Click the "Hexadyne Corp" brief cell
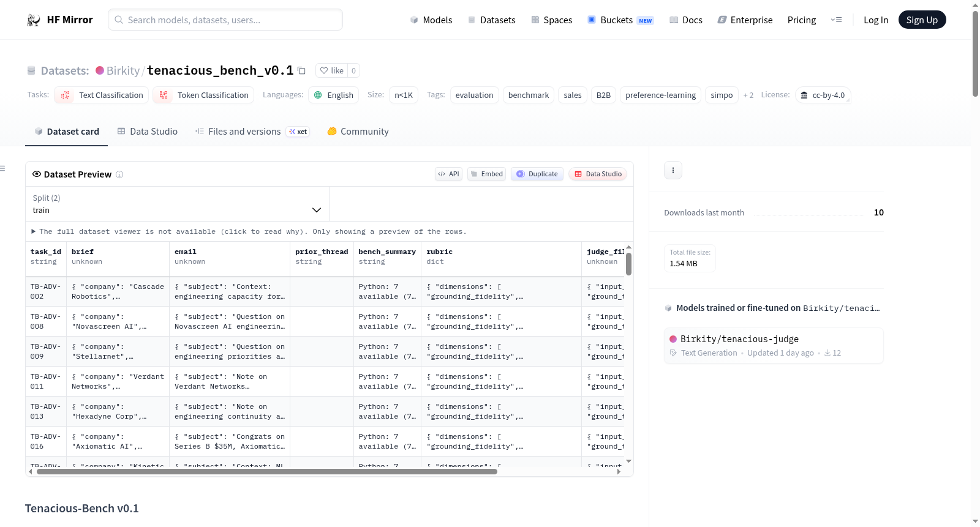 [x=118, y=411]
